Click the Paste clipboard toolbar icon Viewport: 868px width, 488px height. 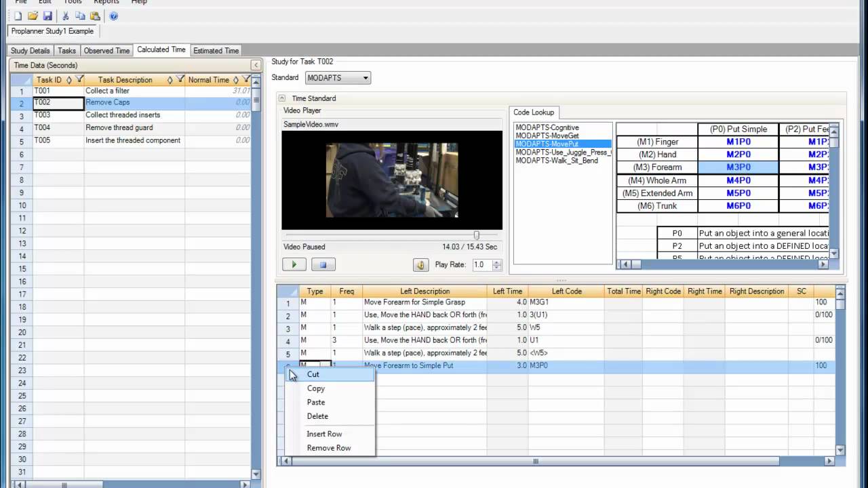click(x=95, y=16)
